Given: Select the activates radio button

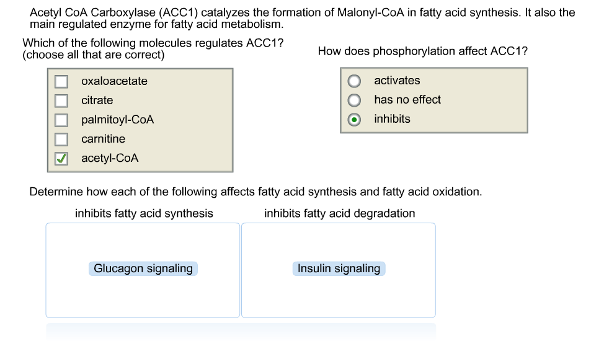Looking at the screenshot, I should pos(353,81).
